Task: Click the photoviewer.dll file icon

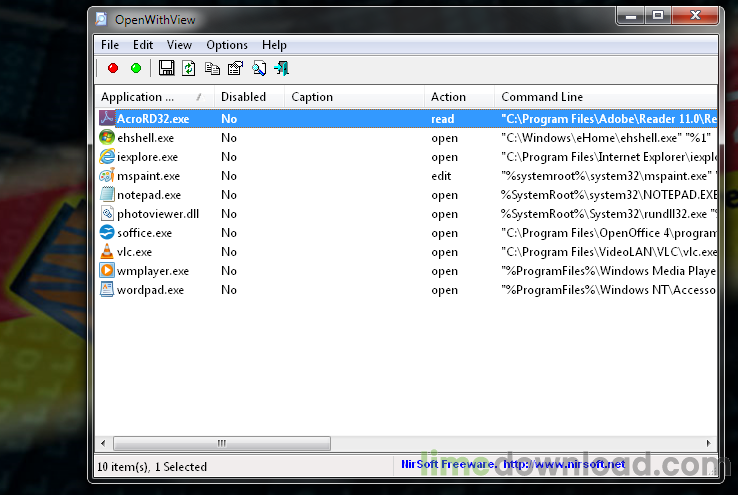Action: coord(107,214)
